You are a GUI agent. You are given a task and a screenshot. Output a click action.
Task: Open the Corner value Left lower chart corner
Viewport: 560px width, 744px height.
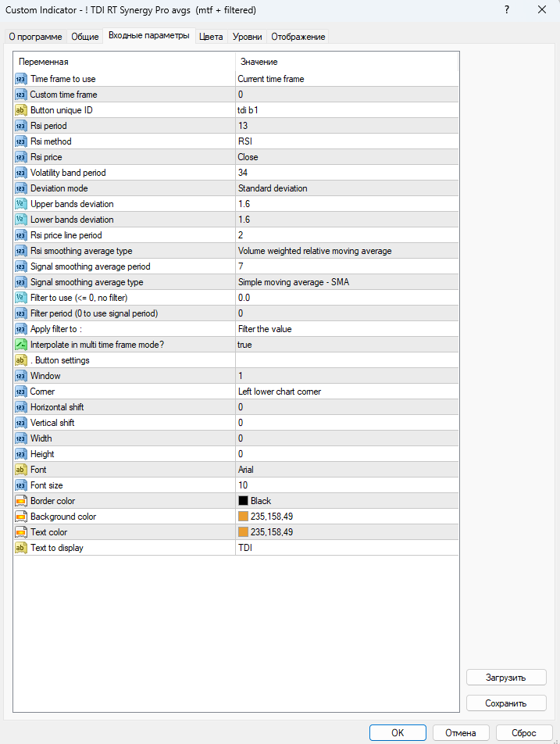coord(347,392)
